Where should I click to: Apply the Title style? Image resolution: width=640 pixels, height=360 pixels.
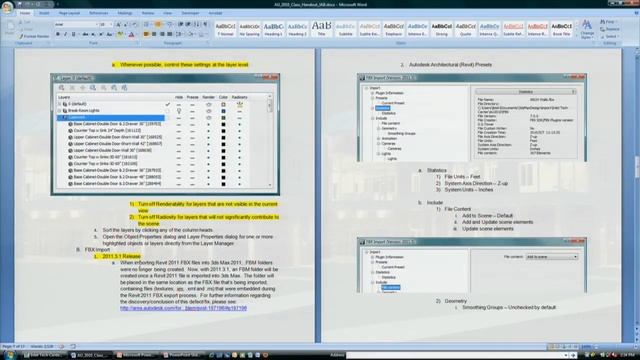pyautogui.click(x=322, y=29)
